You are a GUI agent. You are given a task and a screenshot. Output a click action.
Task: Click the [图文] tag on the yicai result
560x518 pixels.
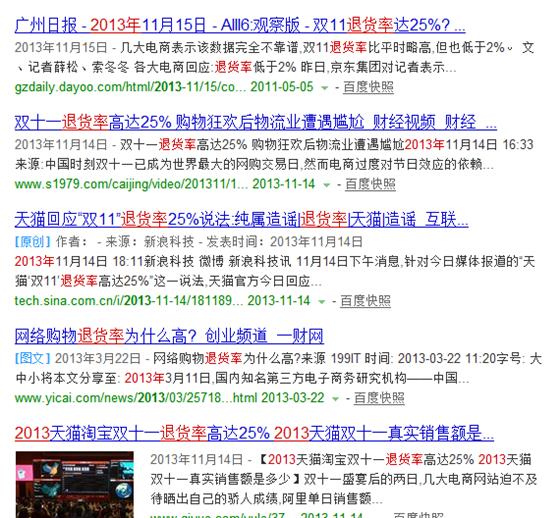(x=32, y=358)
